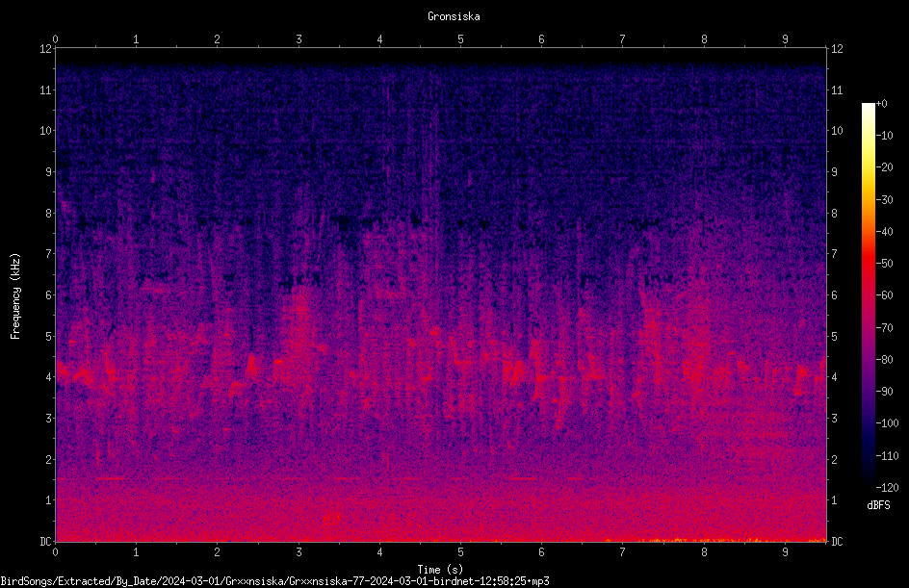Image resolution: width=909 pixels, height=588 pixels.
Task: Click the -100 mark on dBFS scale
Action: (887, 423)
